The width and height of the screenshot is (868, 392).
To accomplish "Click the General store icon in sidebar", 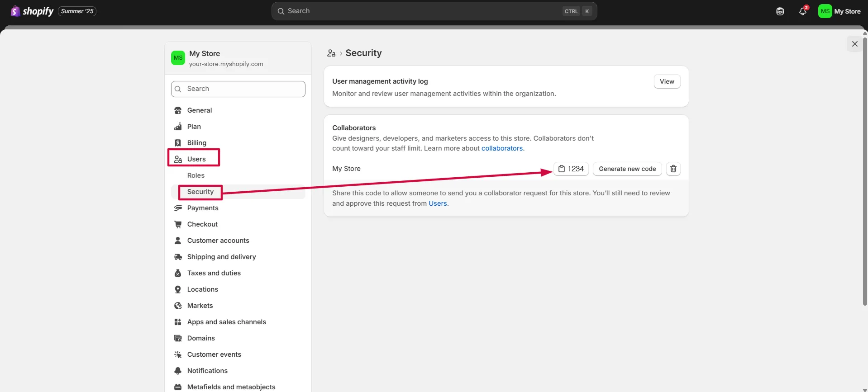I will click(x=178, y=110).
